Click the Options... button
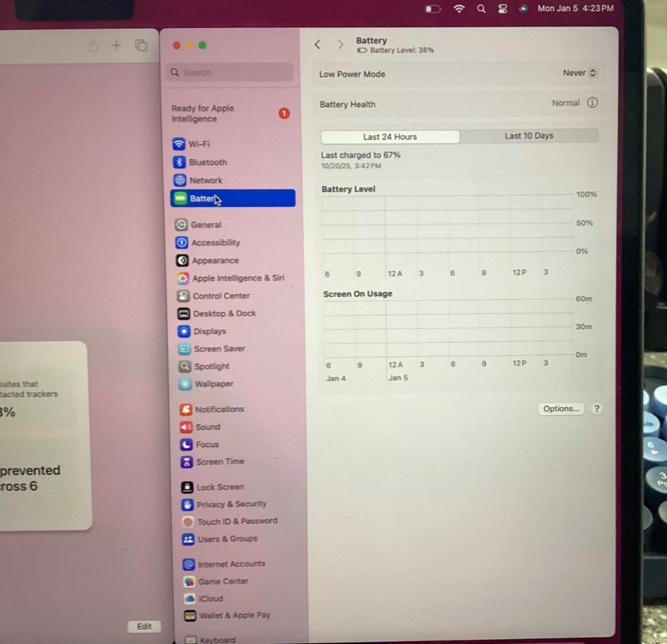 (560, 409)
